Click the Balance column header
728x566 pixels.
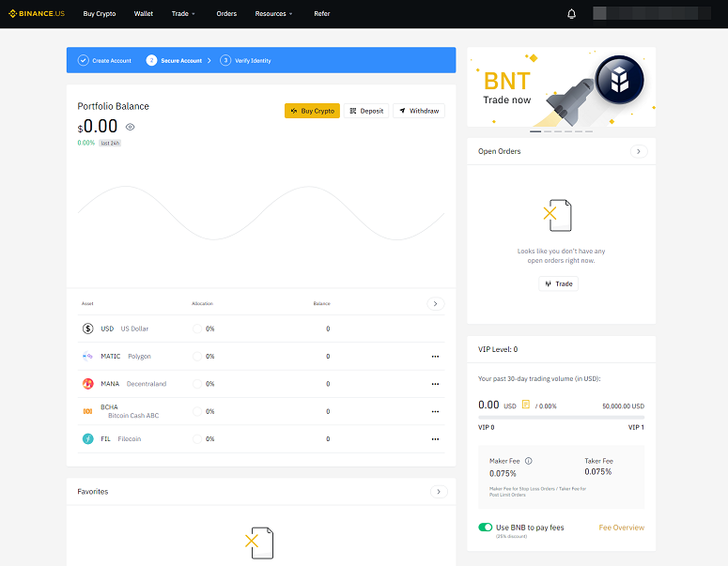[x=322, y=303]
